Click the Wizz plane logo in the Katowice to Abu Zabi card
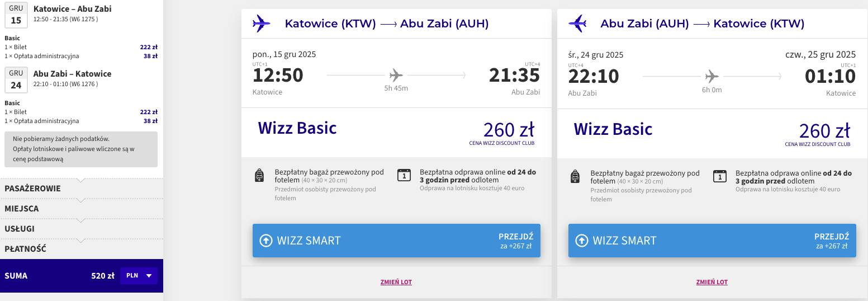This screenshot has height=301, width=868. pos(262,23)
